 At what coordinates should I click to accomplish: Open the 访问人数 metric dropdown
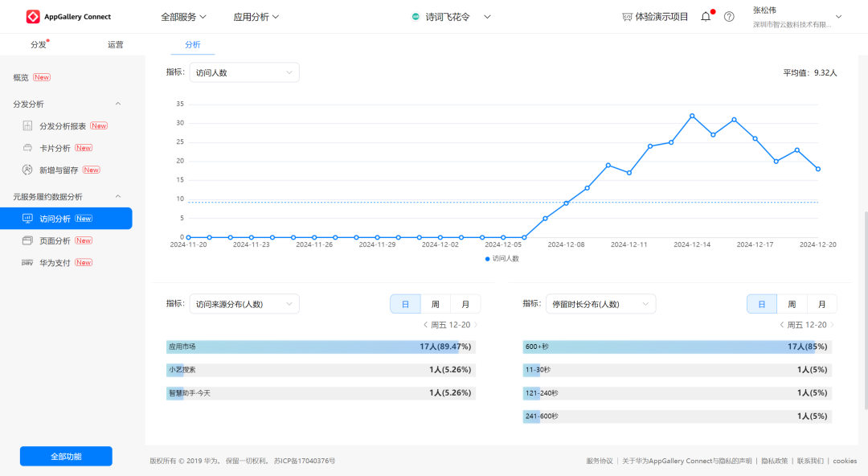(244, 72)
